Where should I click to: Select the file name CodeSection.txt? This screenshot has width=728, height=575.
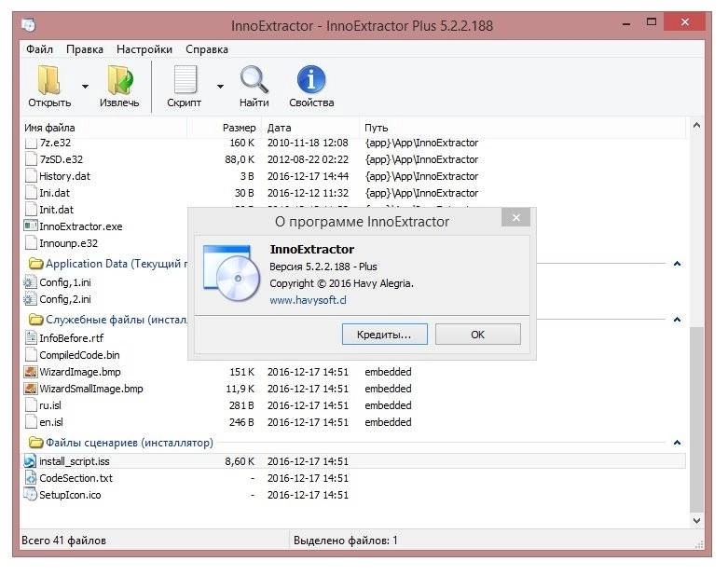[x=76, y=478]
